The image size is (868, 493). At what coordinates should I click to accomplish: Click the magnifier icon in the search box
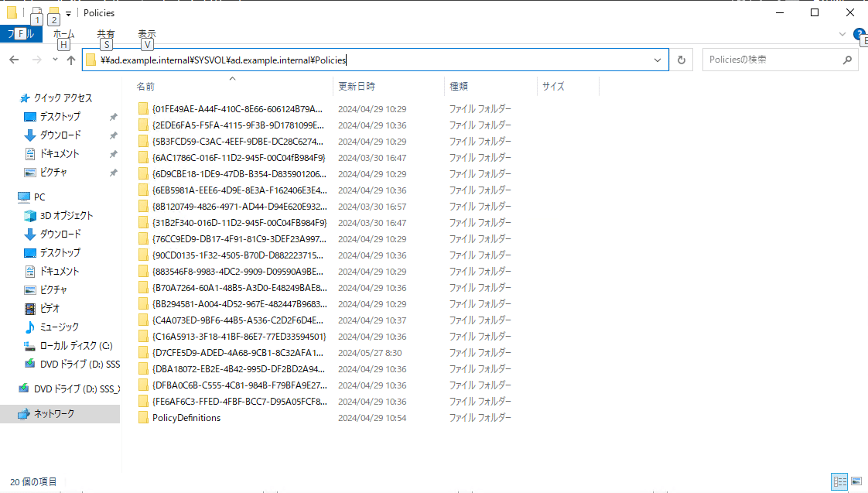coord(848,60)
